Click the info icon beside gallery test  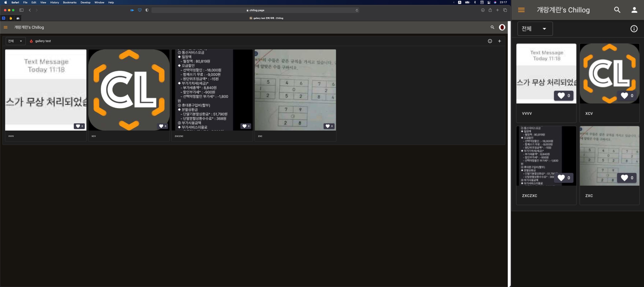[x=490, y=41]
